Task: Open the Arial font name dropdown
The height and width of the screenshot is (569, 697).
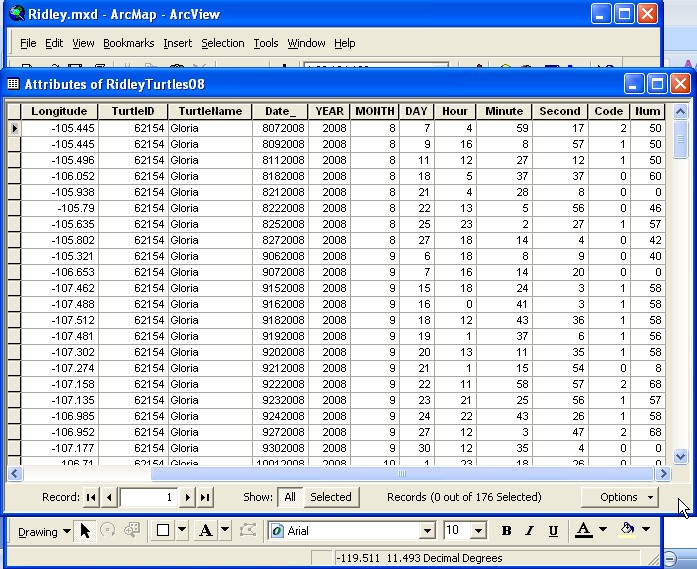Action: 427,531
